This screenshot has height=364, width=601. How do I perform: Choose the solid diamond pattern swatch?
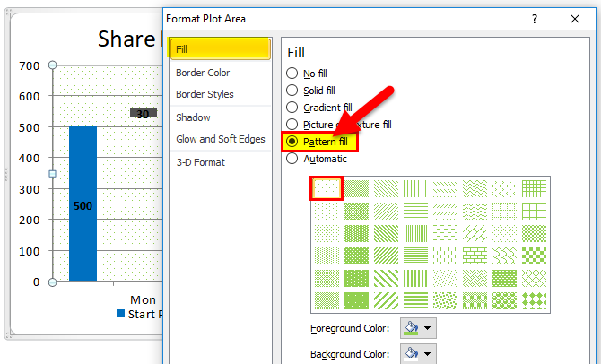point(534,300)
